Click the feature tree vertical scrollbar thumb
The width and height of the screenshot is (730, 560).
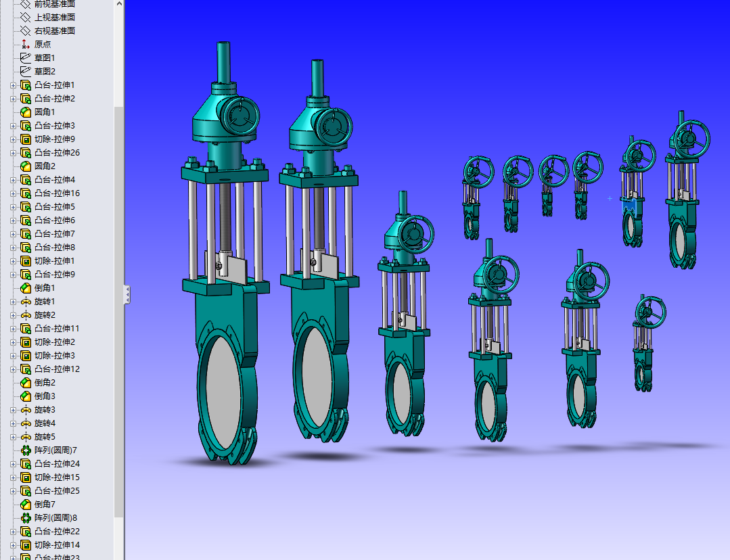click(119, 311)
